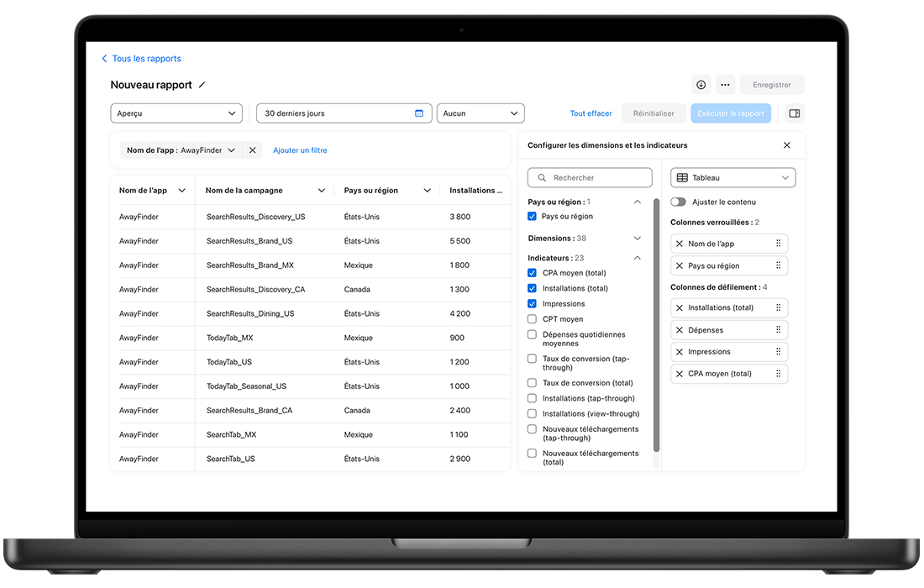
Task: Go back to Tous les rapports
Action: 141,59
